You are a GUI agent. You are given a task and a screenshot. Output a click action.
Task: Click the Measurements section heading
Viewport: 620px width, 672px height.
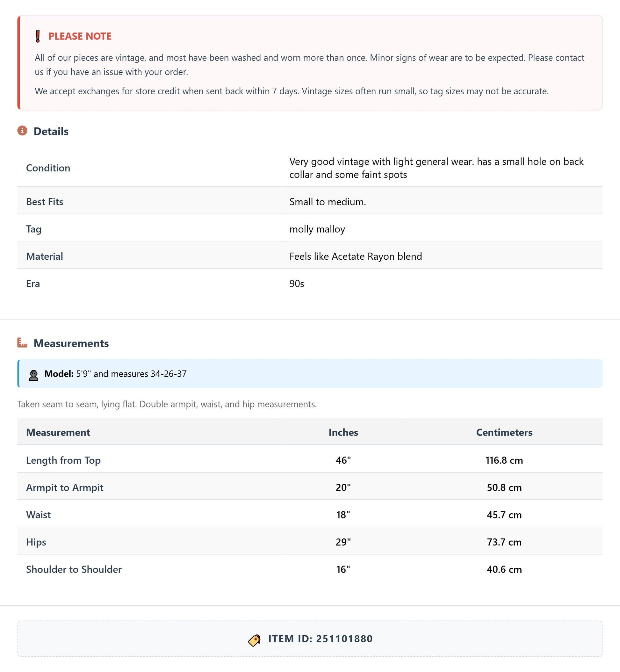point(71,343)
